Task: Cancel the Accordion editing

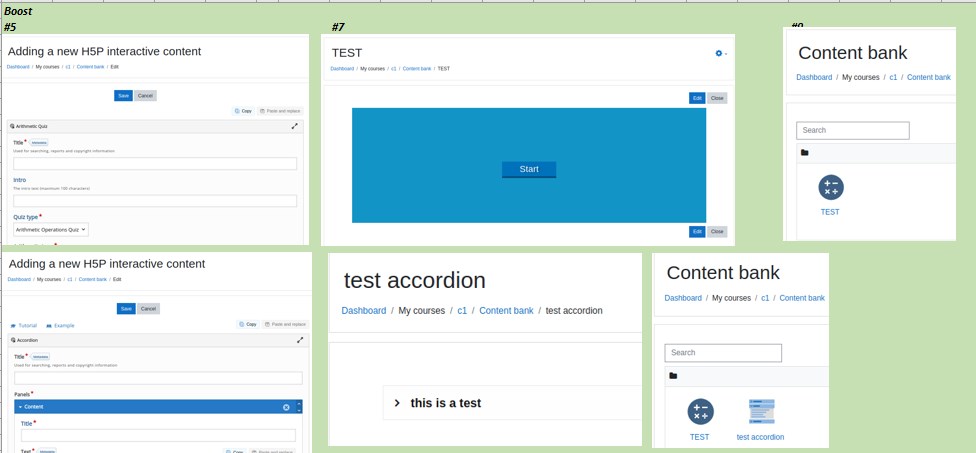Action: point(148,309)
